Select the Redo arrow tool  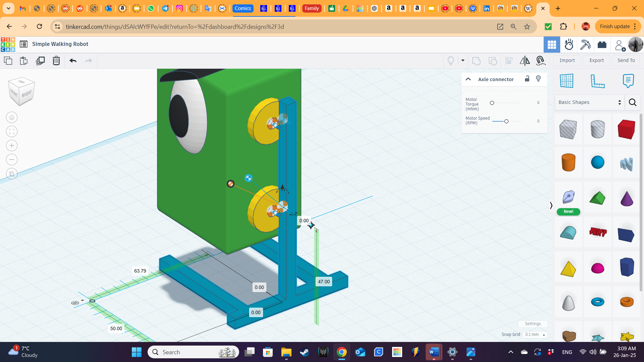[89, 61]
